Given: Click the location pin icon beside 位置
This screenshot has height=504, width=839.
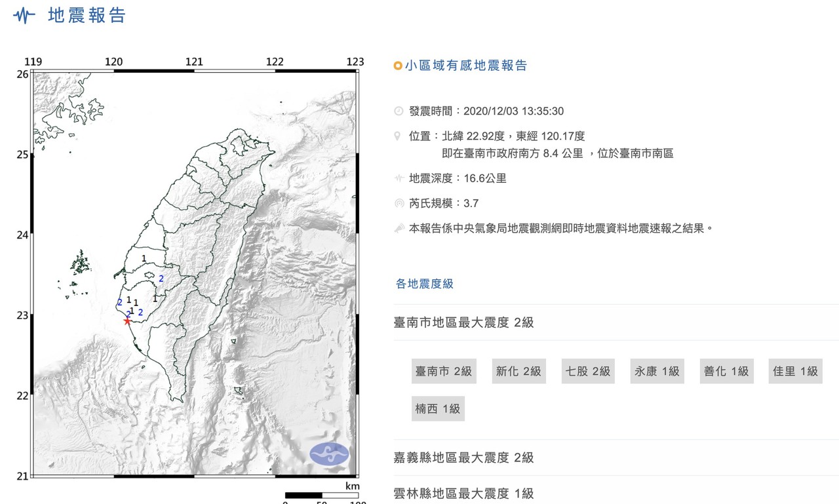Looking at the screenshot, I should (x=398, y=136).
